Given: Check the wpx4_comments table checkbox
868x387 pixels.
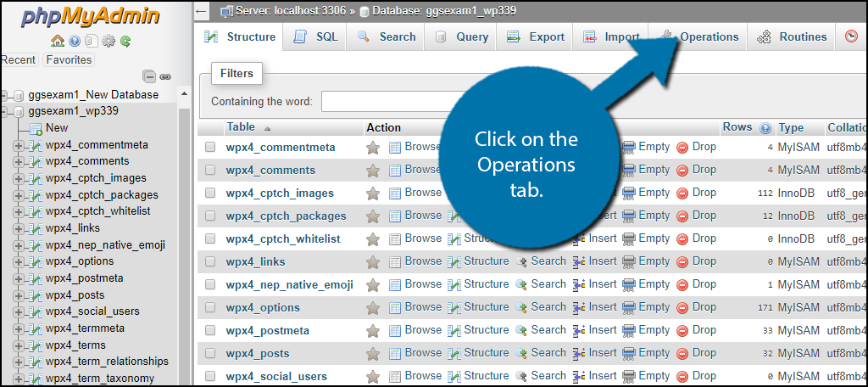Looking at the screenshot, I should pos(210,171).
